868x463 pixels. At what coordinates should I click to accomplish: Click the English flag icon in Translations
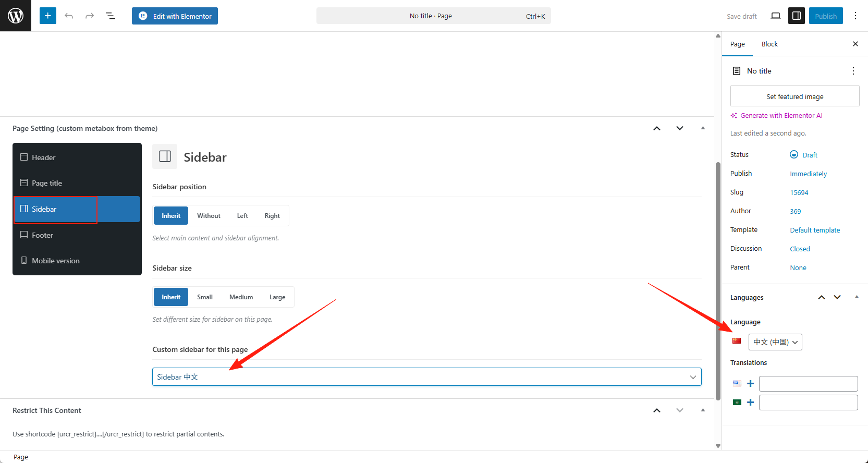(x=737, y=384)
